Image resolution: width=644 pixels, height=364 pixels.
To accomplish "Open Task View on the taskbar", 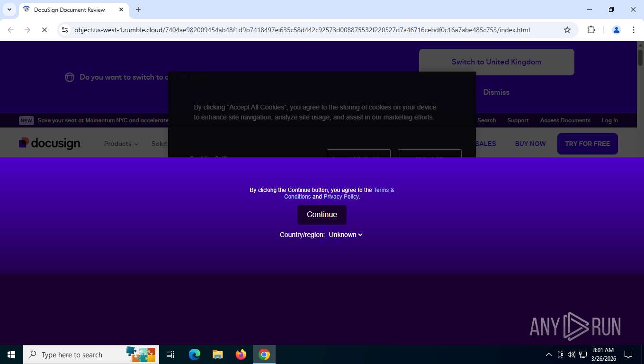I will [170, 355].
